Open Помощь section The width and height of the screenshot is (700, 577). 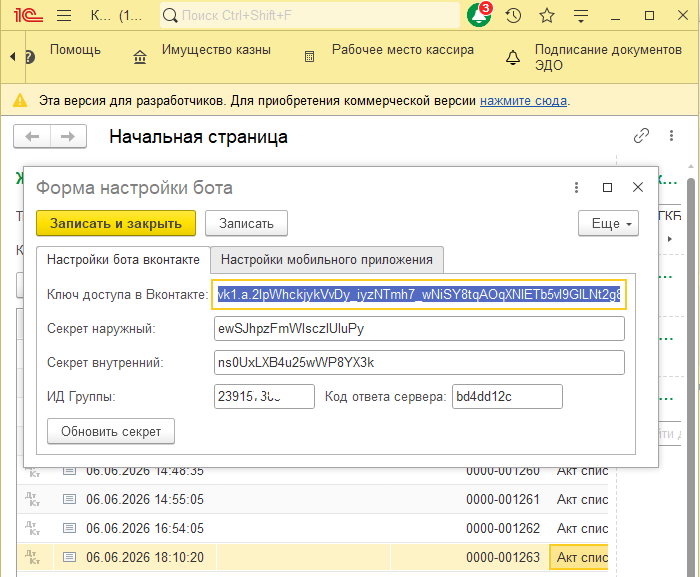[x=75, y=50]
